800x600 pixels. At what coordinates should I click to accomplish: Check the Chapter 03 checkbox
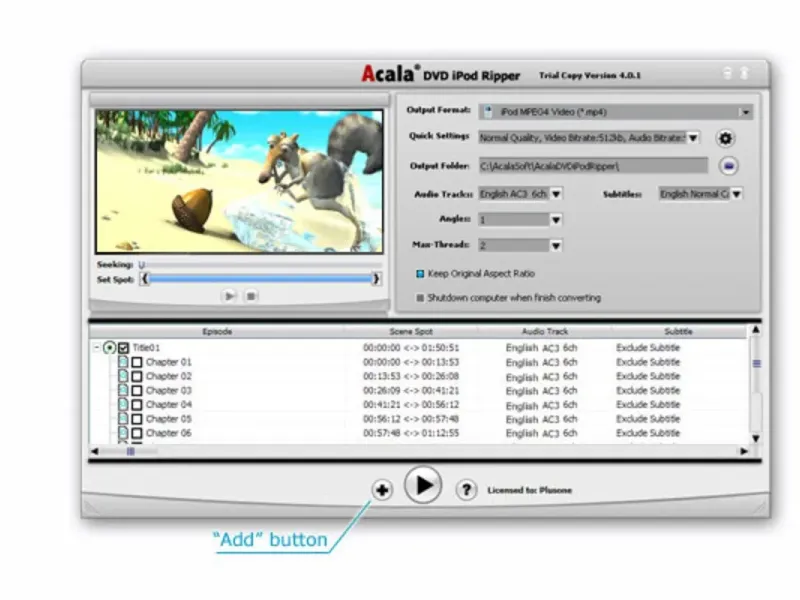point(137,391)
